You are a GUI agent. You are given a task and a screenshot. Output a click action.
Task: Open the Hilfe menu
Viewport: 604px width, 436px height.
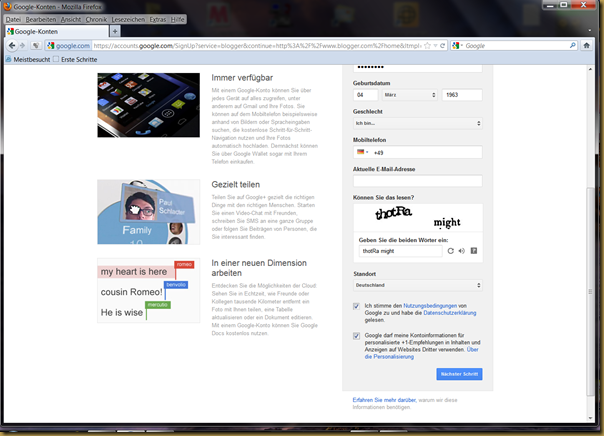coord(177,19)
